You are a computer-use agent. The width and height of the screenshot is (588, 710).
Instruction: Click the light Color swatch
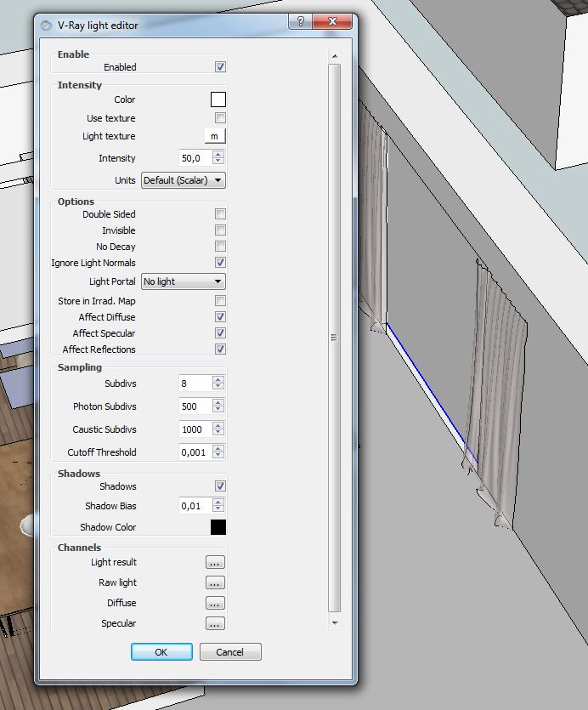tap(218, 99)
